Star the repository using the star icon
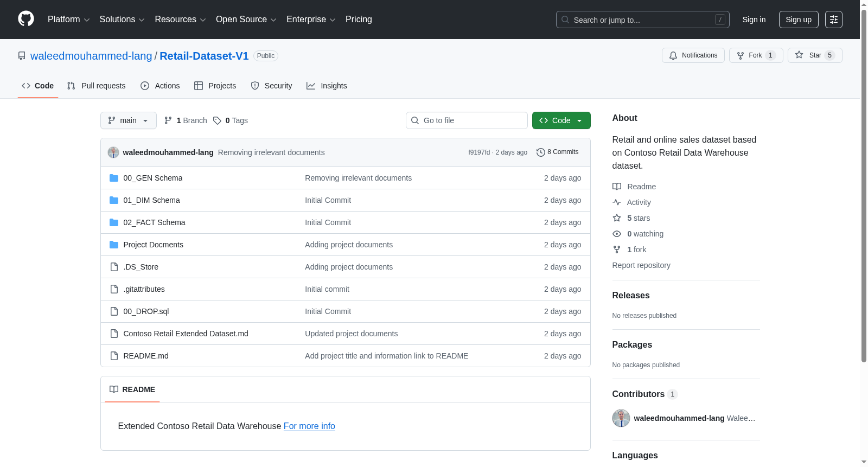Viewport: 868px width, 467px height. [x=799, y=55]
